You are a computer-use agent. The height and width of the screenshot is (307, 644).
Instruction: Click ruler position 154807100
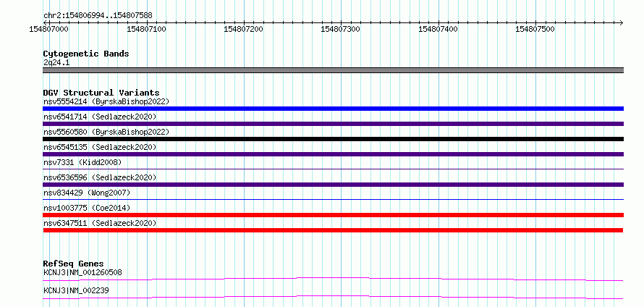(x=147, y=29)
